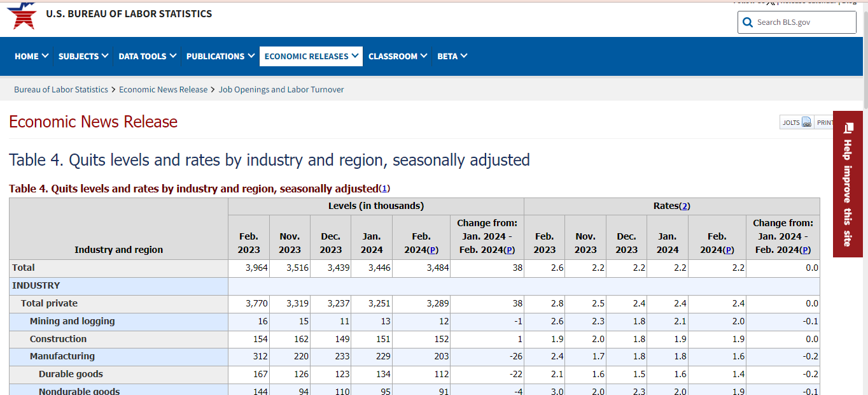Viewport: 868px width, 395px height.
Task: Click Manufacturing value 312
Action: [x=249, y=357]
